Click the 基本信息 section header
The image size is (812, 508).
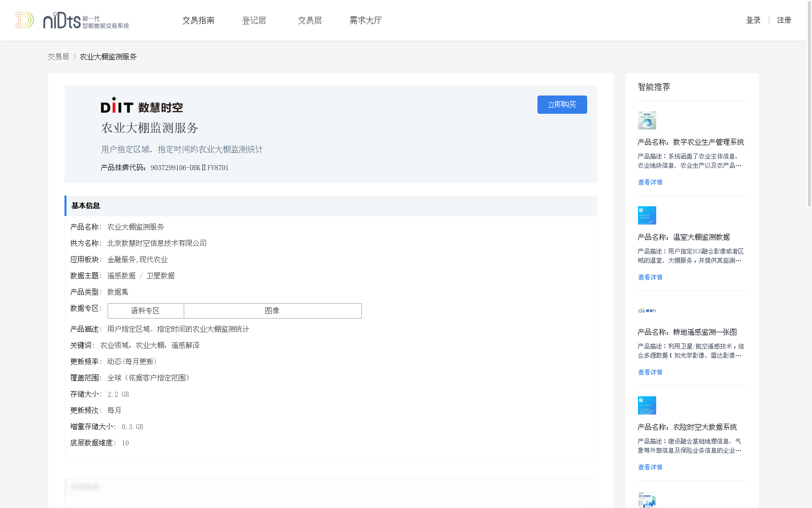pyautogui.click(x=331, y=206)
